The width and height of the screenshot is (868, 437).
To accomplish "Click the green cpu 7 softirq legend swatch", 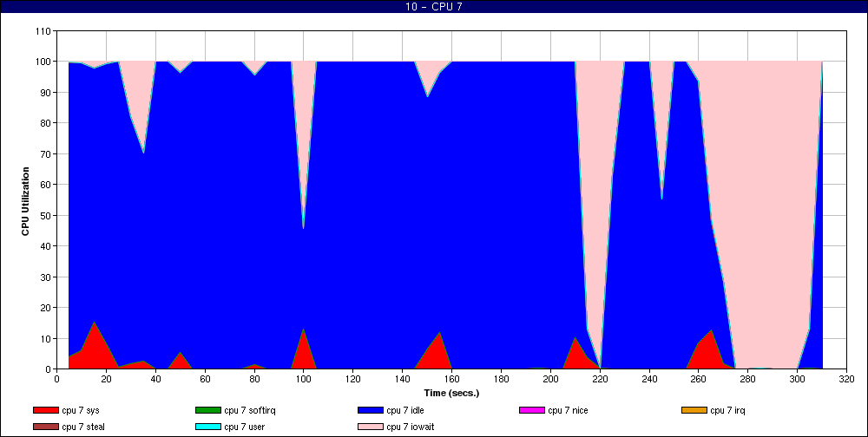I will [x=207, y=410].
